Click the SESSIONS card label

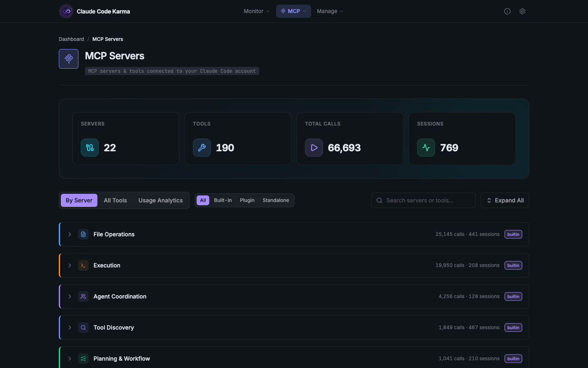click(430, 124)
